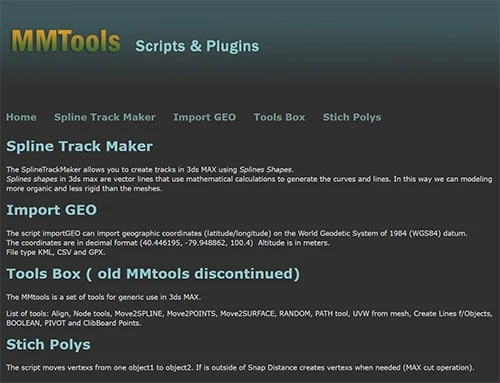
Task: Click the File type KML, CSV, GPX line
Action: point(56,252)
